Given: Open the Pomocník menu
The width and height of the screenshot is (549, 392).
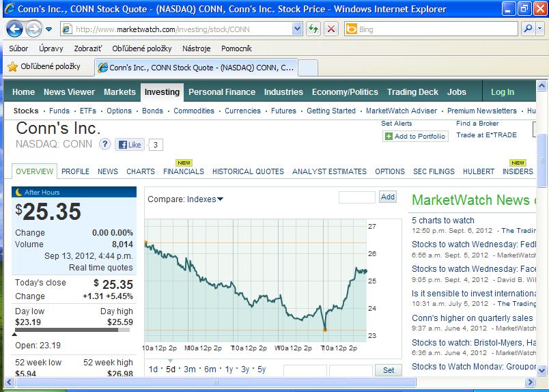Looking at the screenshot, I should pos(236,48).
